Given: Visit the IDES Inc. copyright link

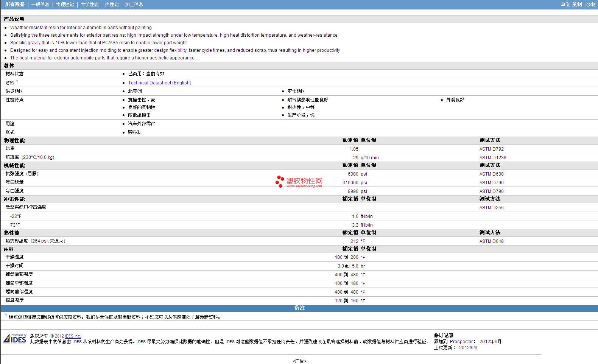Looking at the screenshot, I should tap(73, 336).
